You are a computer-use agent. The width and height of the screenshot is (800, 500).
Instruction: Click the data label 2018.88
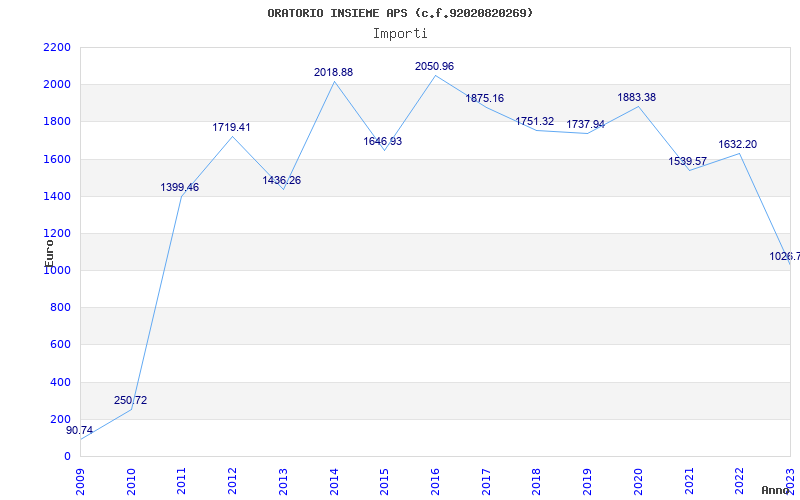coord(333,72)
